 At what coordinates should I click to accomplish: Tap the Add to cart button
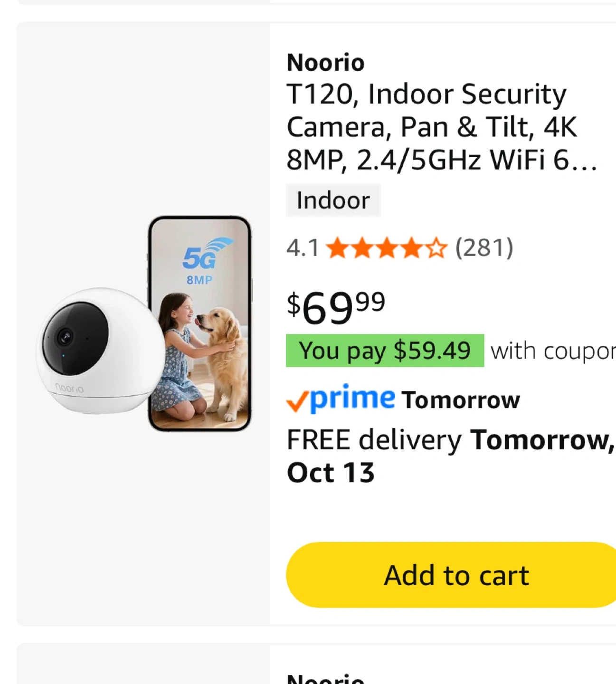pos(455,575)
